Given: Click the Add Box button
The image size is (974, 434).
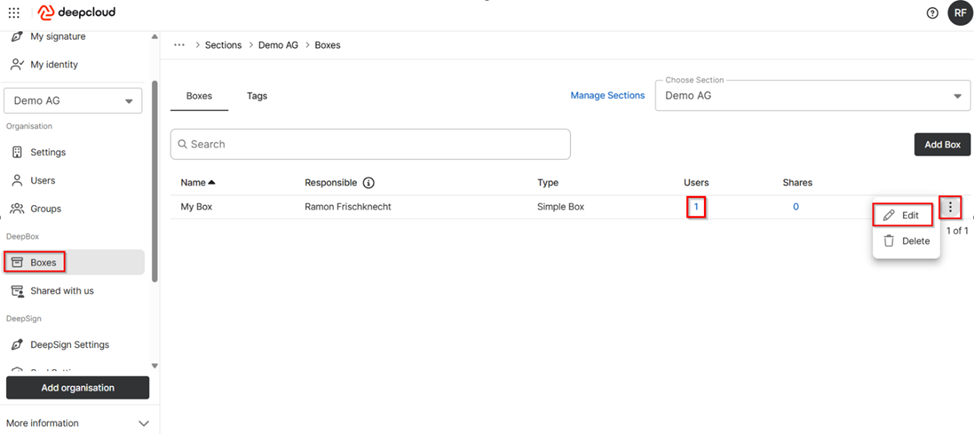Looking at the screenshot, I should (x=941, y=144).
